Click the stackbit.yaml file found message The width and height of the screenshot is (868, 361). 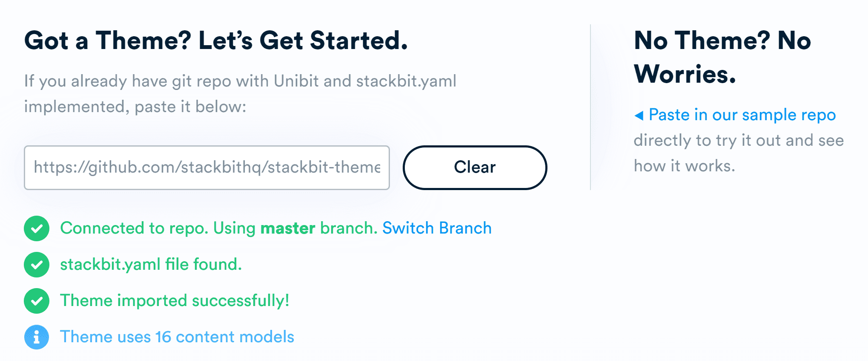(151, 265)
